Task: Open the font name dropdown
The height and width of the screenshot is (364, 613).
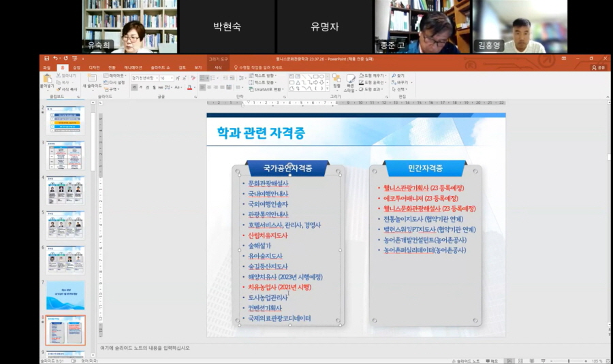Action: click(157, 78)
